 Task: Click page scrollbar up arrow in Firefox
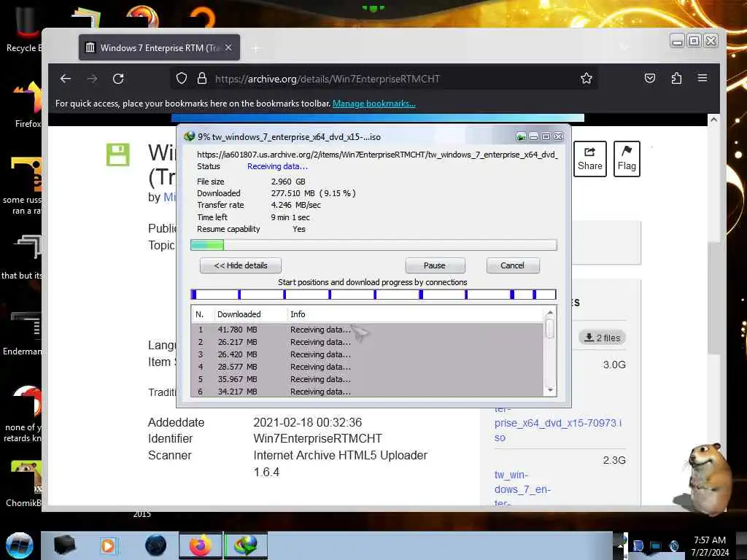(713, 120)
